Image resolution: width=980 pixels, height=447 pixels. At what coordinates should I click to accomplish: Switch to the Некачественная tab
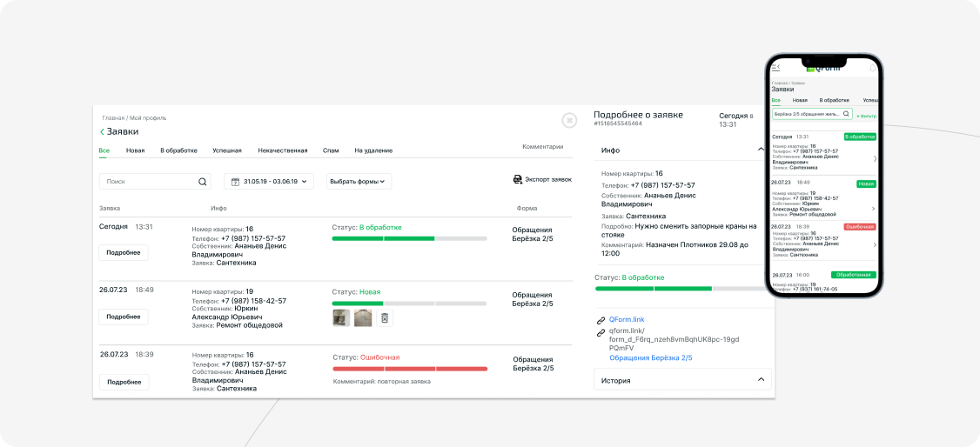point(283,150)
